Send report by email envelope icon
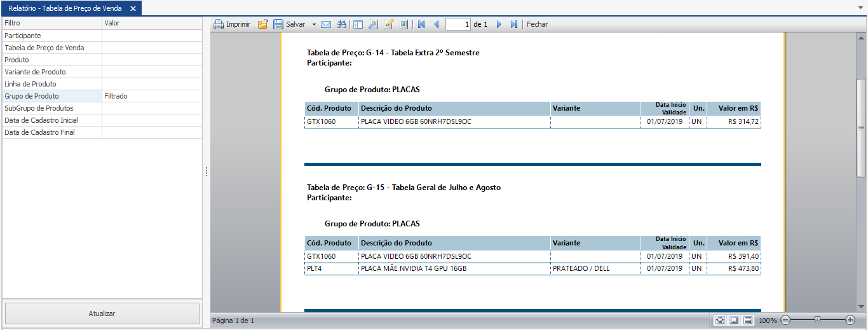Viewport: 868px width, 330px height. tap(326, 24)
